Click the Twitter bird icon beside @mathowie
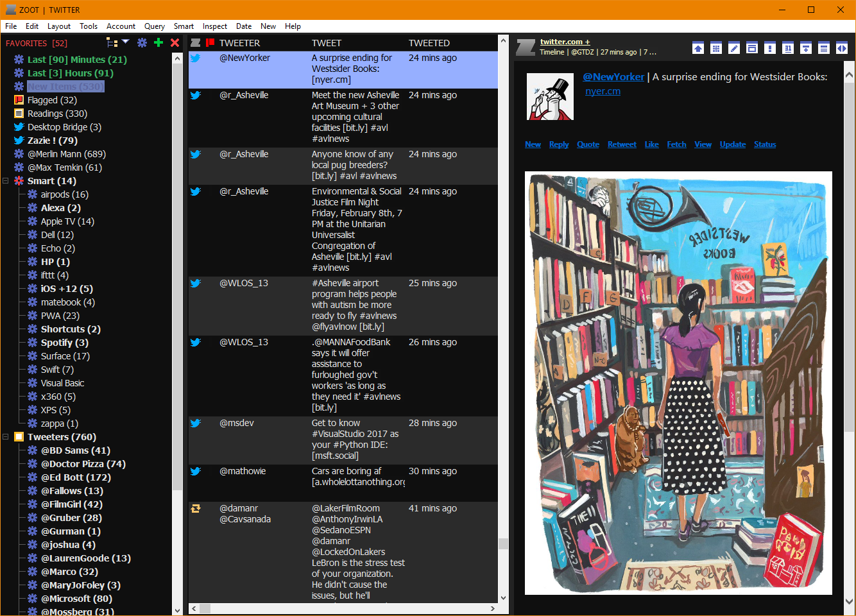856x616 pixels. (196, 471)
